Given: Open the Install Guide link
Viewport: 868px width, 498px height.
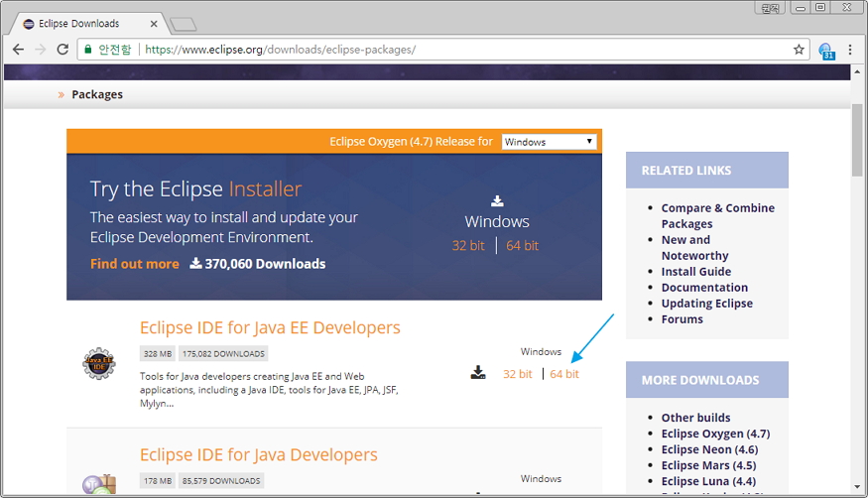Looking at the screenshot, I should tap(695, 272).
